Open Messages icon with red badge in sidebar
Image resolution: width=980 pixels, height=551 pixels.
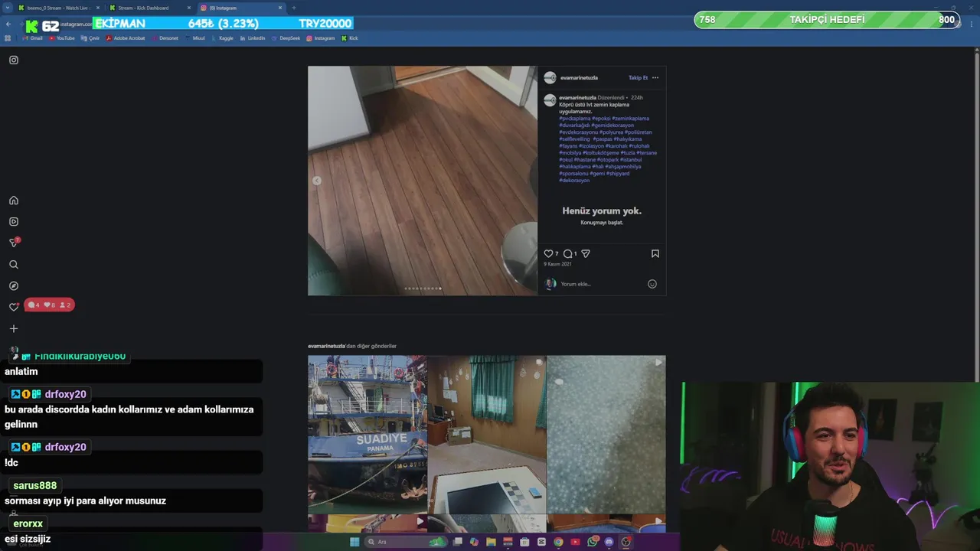pos(14,243)
